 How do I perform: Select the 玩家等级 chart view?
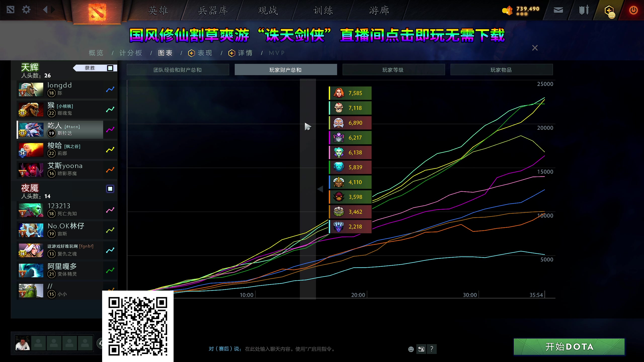tap(394, 70)
